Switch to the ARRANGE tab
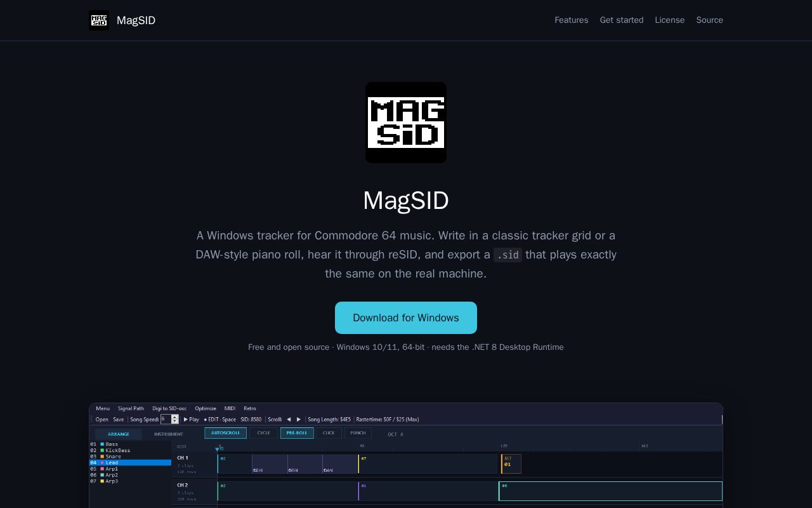Viewport: 812px width, 508px height. click(x=119, y=434)
